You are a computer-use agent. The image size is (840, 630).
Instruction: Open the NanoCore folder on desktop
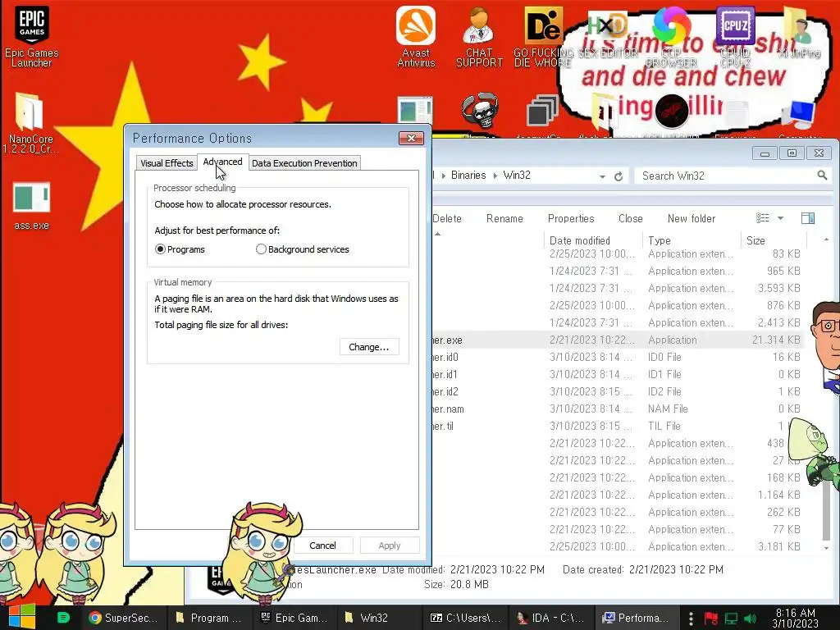point(30,122)
